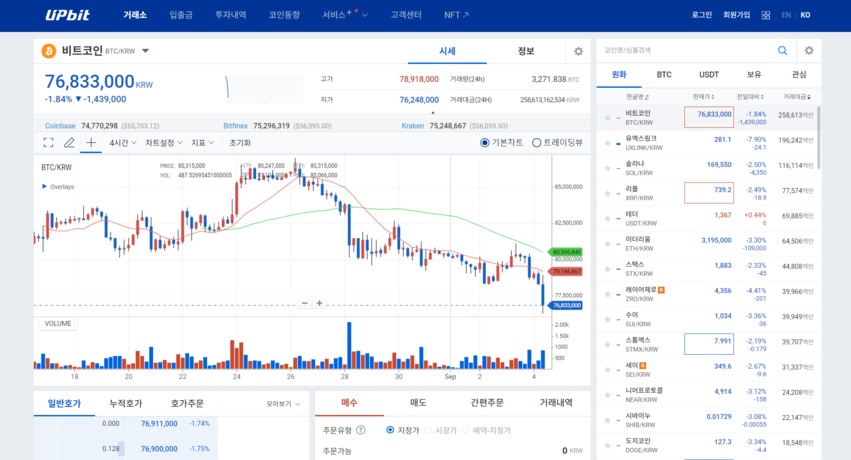Click the fullscreen chart icon
The image size is (851, 460).
[x=47, y=143]
